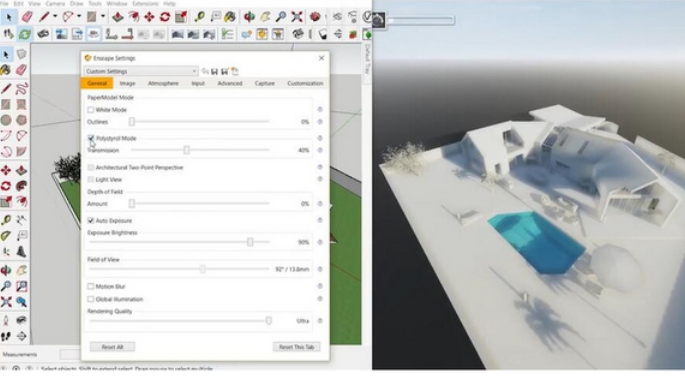This screenshot has height=376, width=685.
Task: Click the Exposure Brightness slider handle
Action: [250, 242]
